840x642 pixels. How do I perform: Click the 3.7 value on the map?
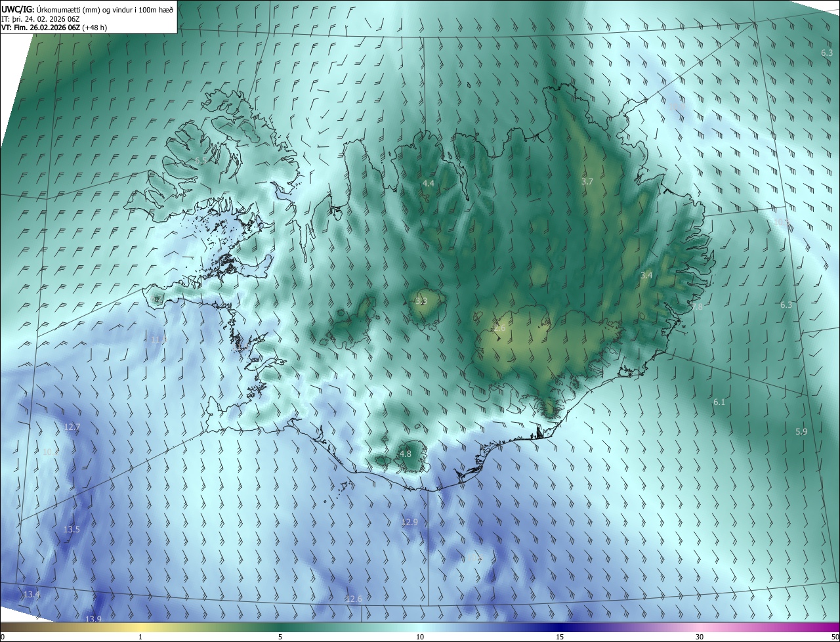587,182
